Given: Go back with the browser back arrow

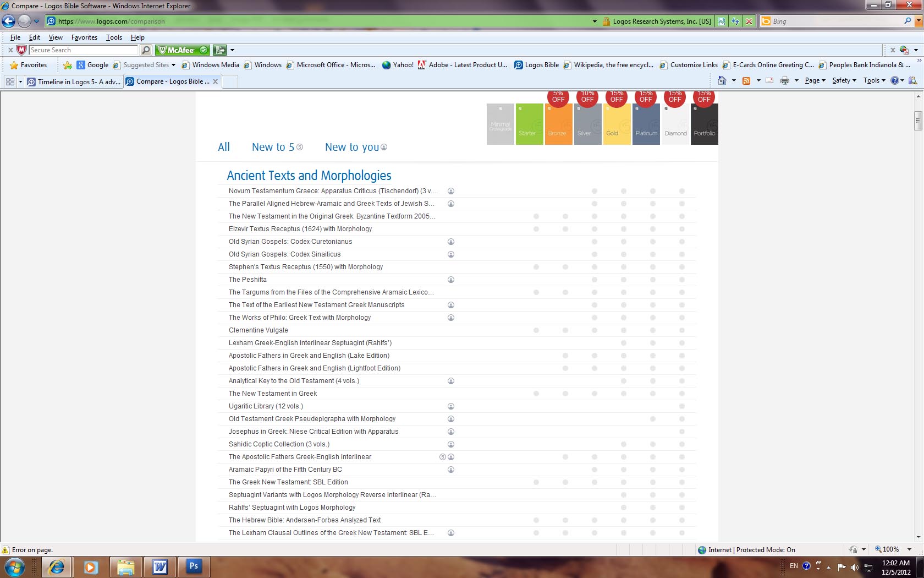Looking at the screenshot, I should [x=8, y=21].
